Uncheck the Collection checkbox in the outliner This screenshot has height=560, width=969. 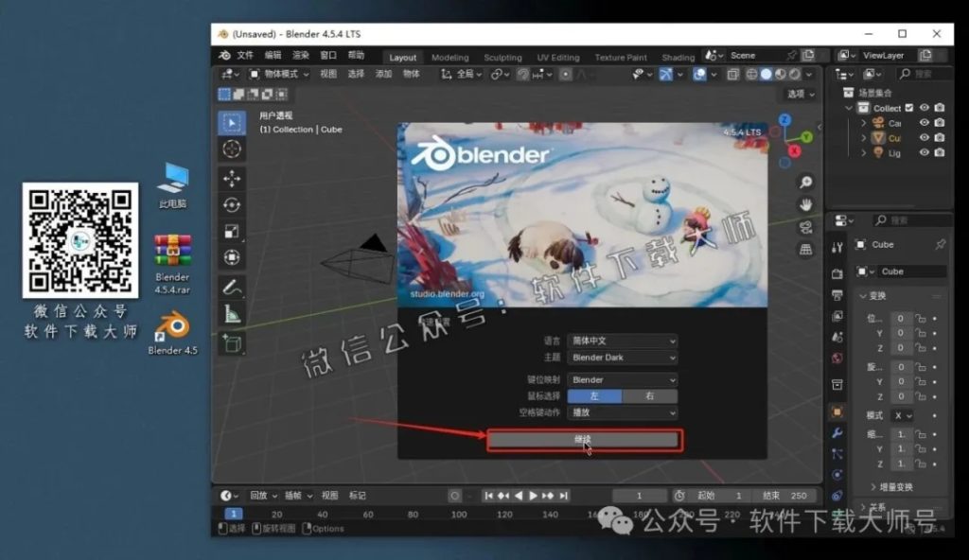pos(909,108)
